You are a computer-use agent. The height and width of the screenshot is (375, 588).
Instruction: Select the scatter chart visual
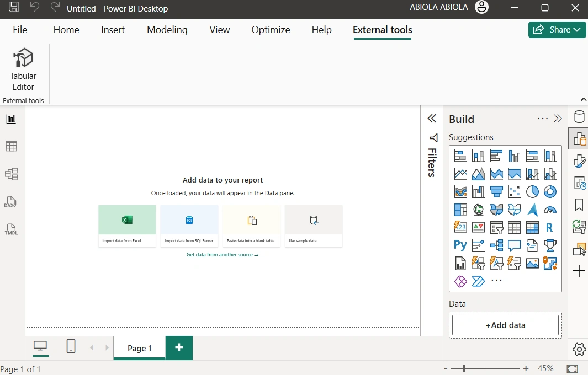tap(514, 192)
